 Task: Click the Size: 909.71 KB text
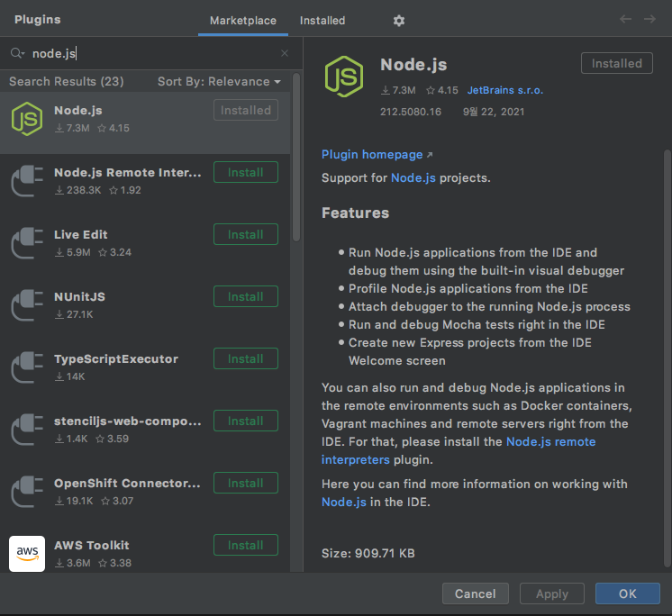[368, 554]
